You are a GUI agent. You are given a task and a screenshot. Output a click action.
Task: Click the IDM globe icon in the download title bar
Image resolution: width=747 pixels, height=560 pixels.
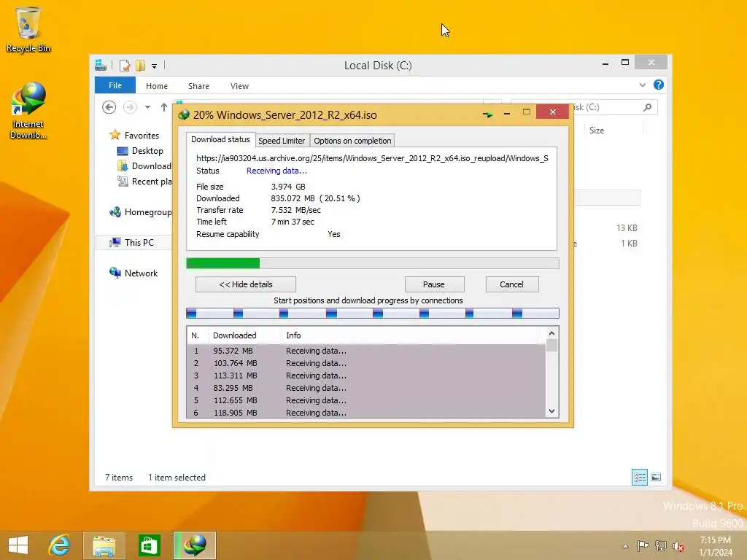pyautogui.click(x=184, y=114)
